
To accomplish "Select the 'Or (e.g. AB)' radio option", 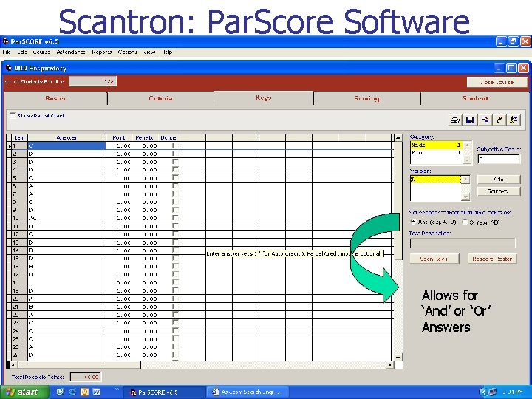I will click(465, 222).
